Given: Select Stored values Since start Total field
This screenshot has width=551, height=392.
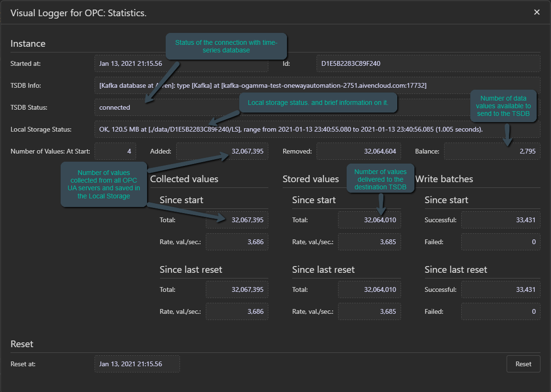Looking at the screenshot, I should [369, 220].
